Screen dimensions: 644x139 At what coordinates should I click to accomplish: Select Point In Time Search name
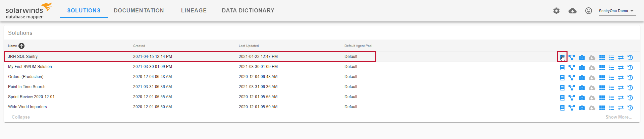(x=27, y=87)
